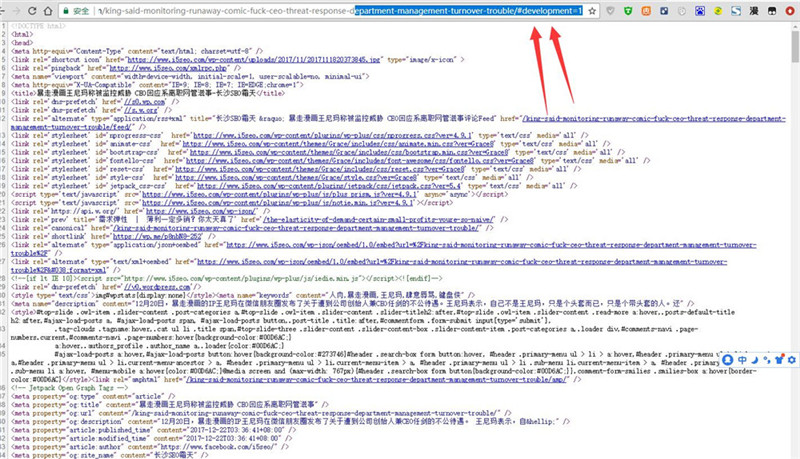Open the animate.min.css stylesheet link
The image size is (800, 459).
(338, 144)
